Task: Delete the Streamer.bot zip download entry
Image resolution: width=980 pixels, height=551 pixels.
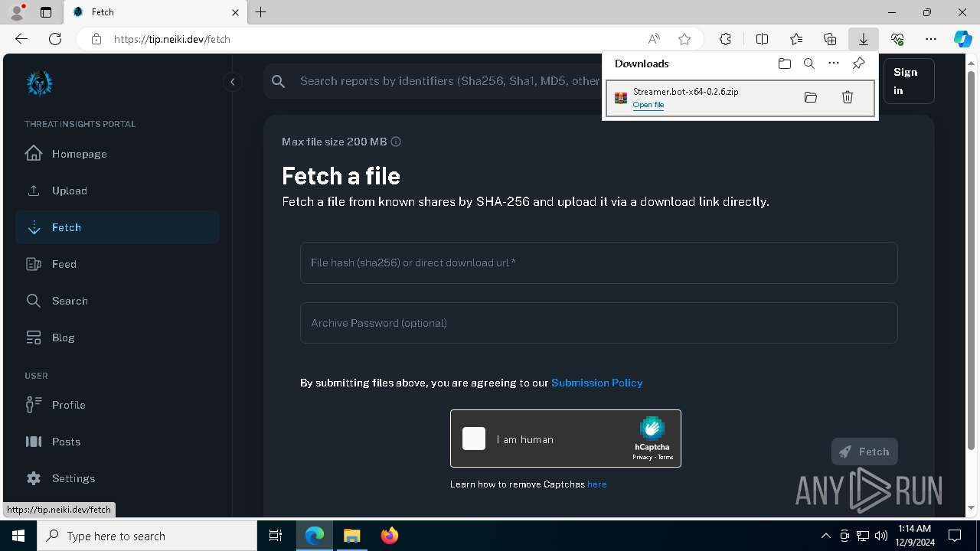Action: 848,97
